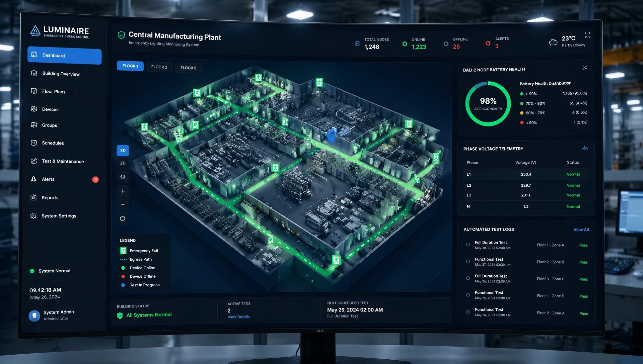The height and width of the screenshot is (364, 643).
Task: Click the 1,186 (95.0%) battery count
Action: tap(575, 93)
